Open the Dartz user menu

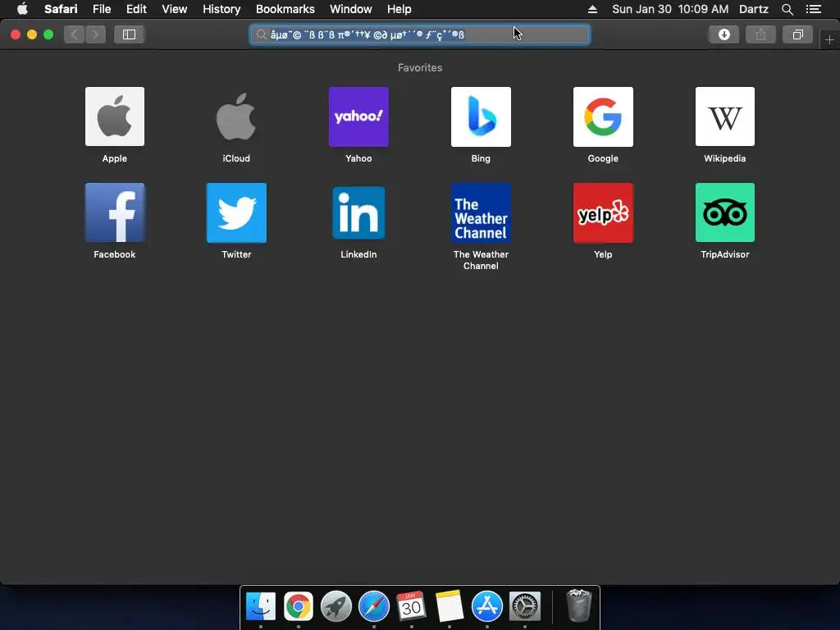point(753,9)
